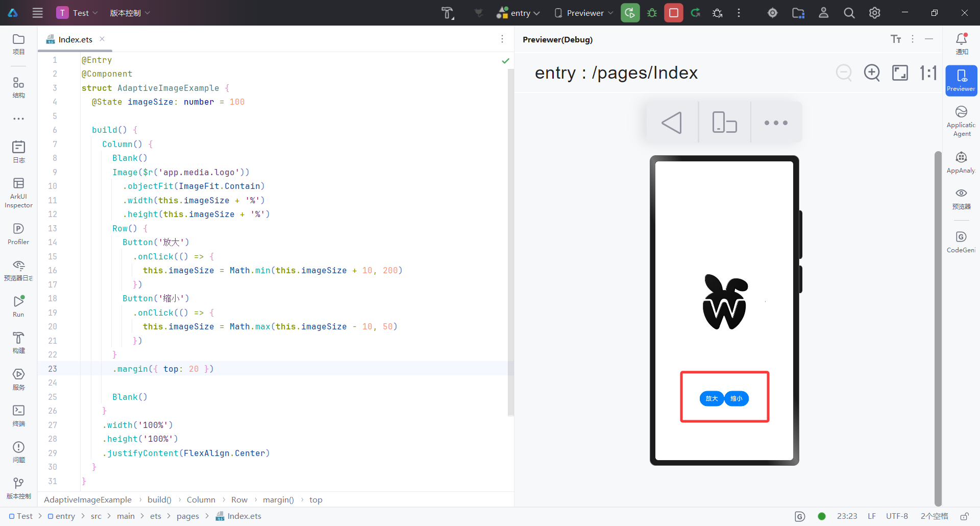Open the 日志 log panel

click(18, 152)
